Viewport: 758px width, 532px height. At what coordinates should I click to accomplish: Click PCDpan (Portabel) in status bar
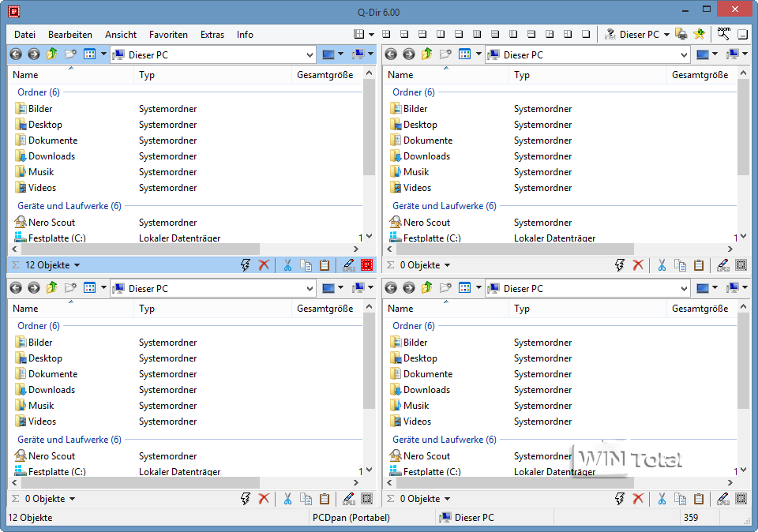tap(351, 518)
